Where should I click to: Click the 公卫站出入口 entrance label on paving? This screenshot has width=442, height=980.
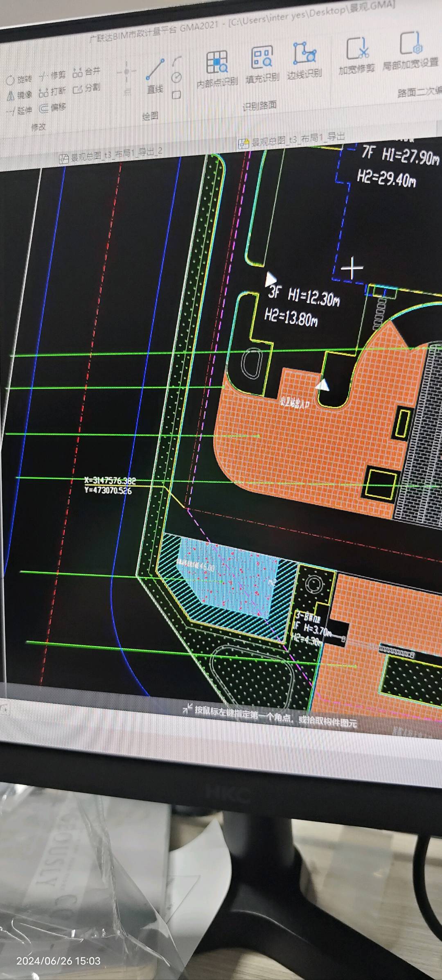click(295, 404)
